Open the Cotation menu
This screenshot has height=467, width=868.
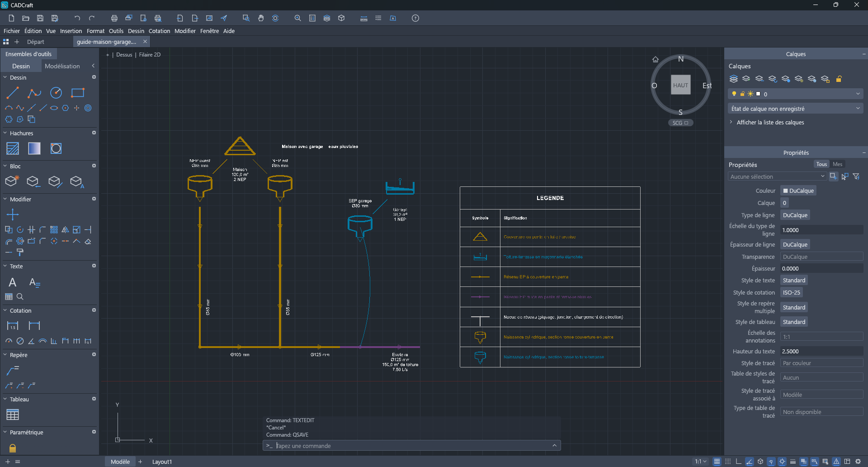point(159,31)
